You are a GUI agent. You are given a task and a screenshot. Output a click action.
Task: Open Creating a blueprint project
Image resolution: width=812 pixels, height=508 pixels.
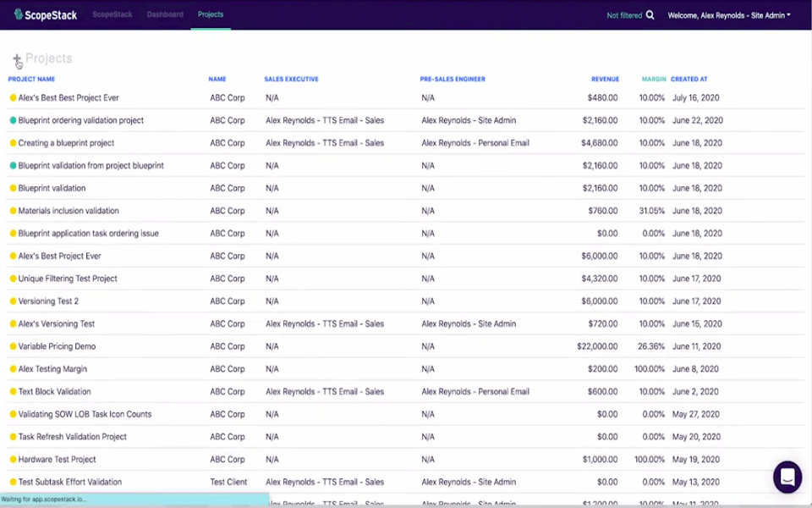(66, 143)
